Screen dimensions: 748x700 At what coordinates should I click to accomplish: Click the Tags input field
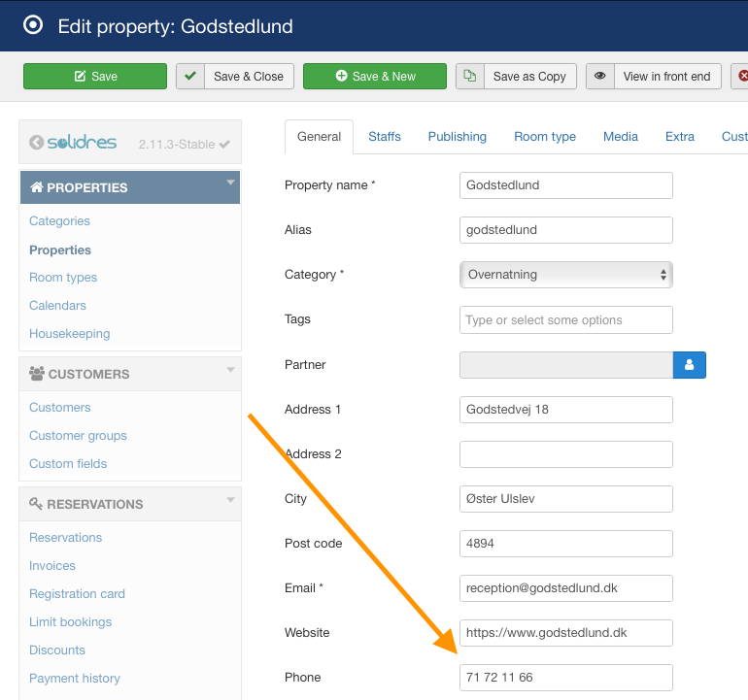[566, 320]
